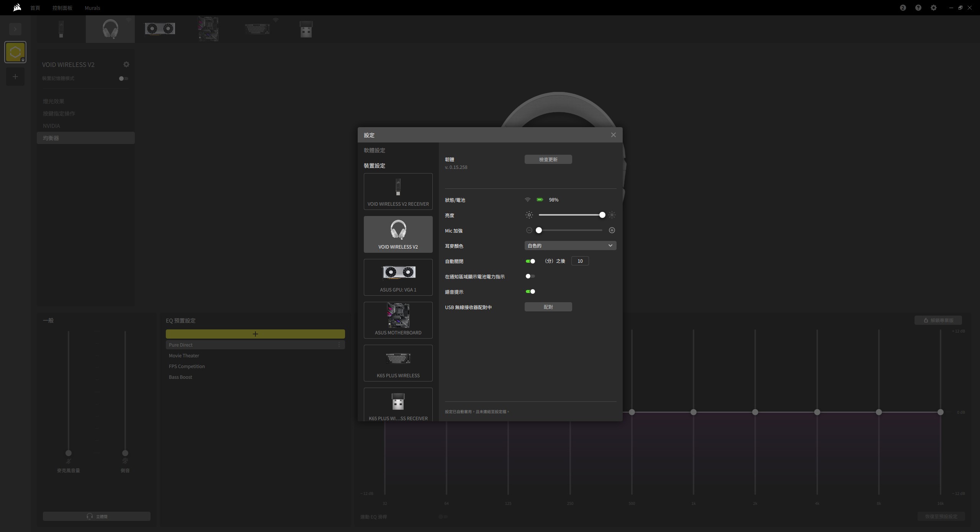
Task: Select ASUS MOTHERBOARD card in settings
Action: click(x=398, y=320)
